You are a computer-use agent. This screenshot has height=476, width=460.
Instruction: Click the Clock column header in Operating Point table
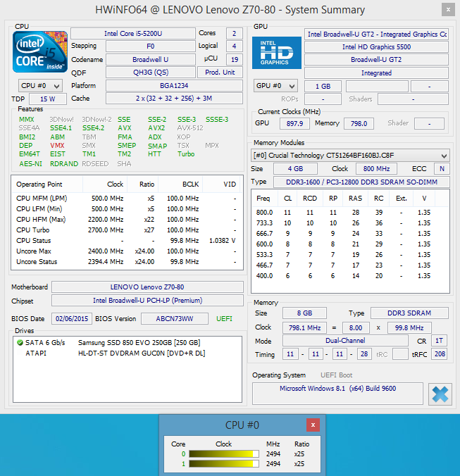point(105,184)
